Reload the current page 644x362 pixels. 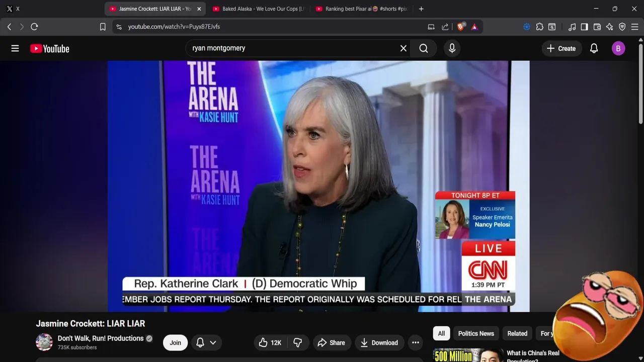click(34, 27)
